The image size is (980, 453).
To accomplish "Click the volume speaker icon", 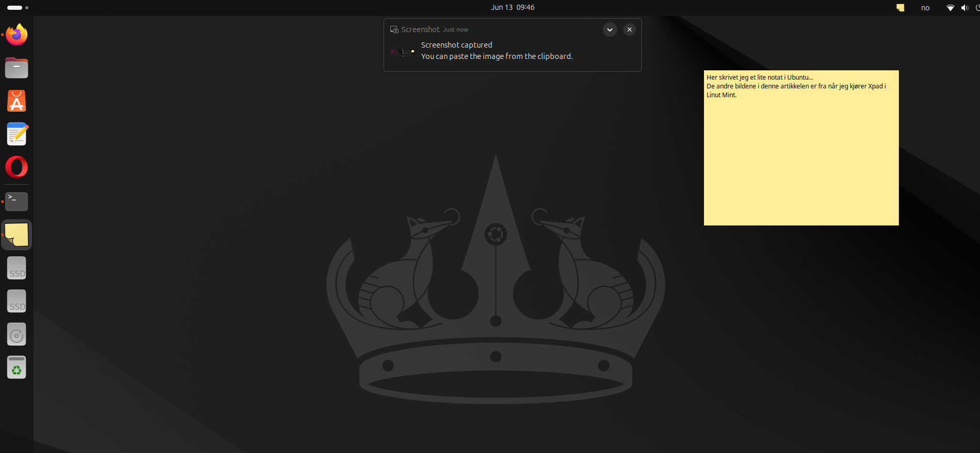I will tap(964, 8).
